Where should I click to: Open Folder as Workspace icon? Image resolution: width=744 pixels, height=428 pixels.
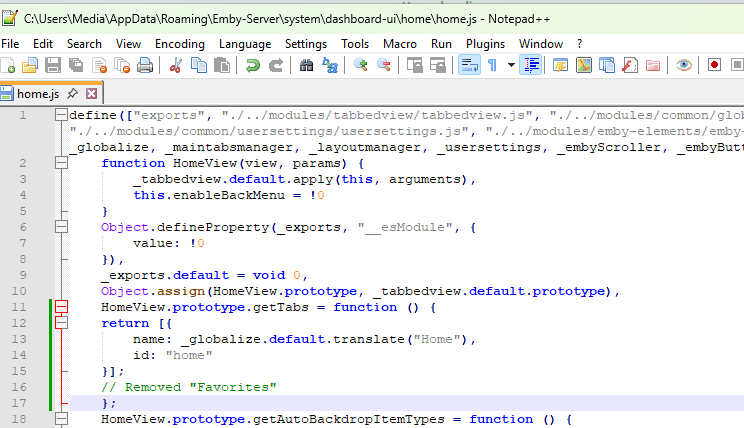pos(653,65)
